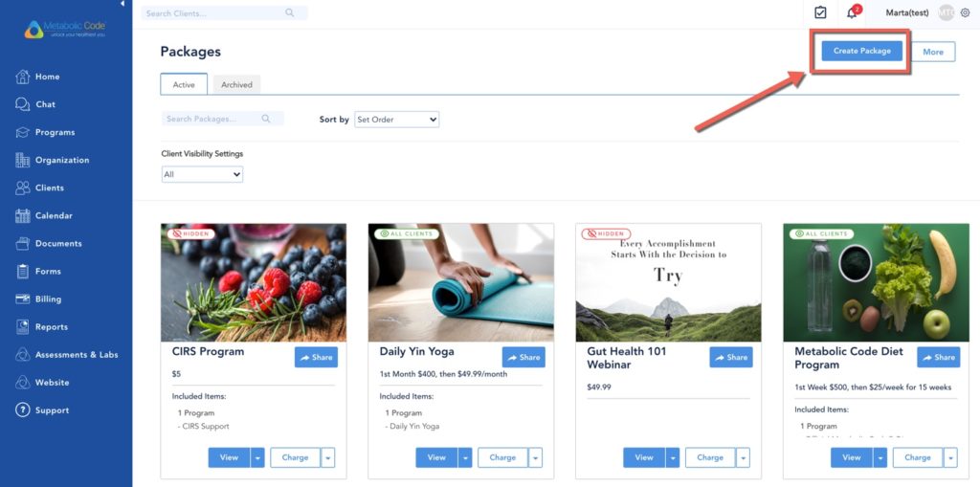
Task: Focus the Search Clients input field
Action: 224,12
